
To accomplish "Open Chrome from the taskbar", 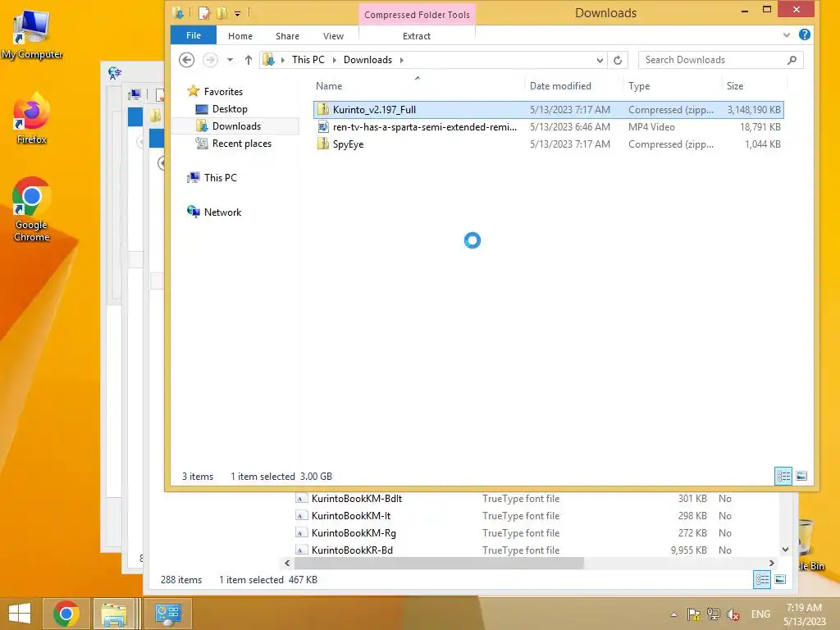I will pyautogui.click(x=66, y=614).
